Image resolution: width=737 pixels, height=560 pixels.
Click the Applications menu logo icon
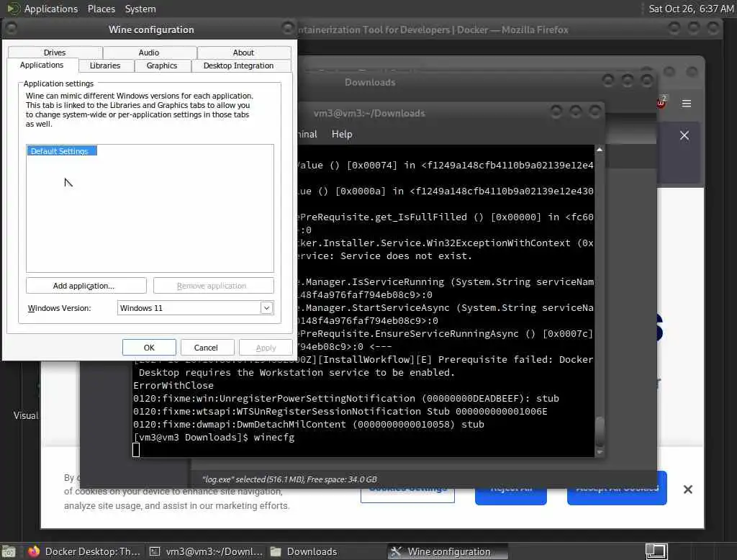pos(14,9)
